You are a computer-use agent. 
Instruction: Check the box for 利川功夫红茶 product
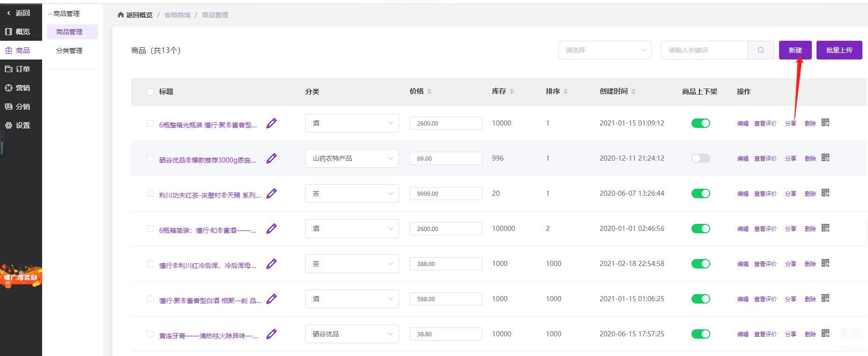point(150,193)
